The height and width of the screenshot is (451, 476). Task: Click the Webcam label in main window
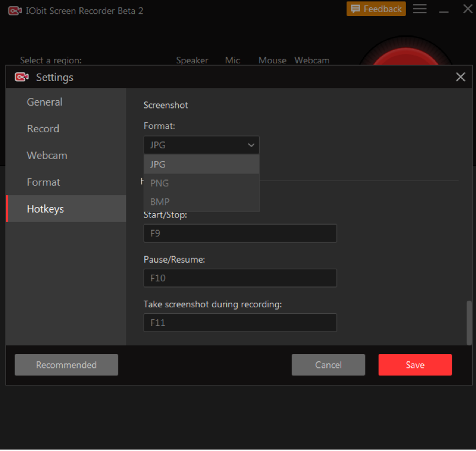312,60
